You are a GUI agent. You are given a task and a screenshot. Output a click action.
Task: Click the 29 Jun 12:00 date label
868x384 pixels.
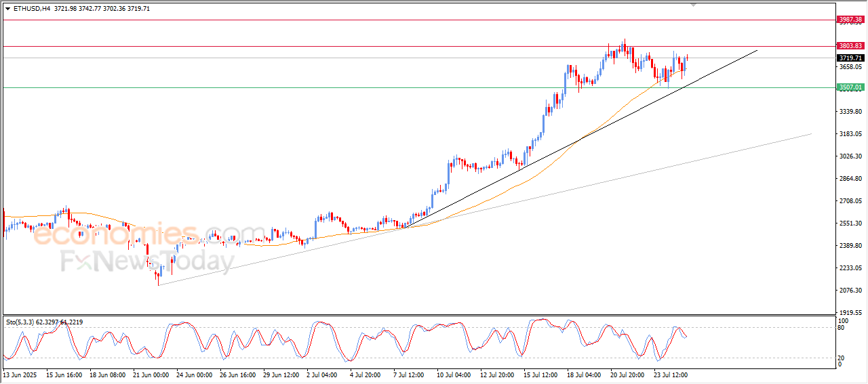click(281, 374)
